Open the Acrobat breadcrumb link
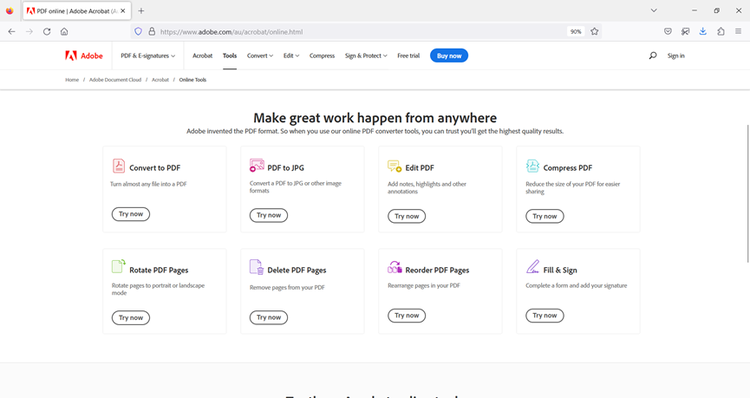This screenshot has height=398, width=750. pos(160,80)
